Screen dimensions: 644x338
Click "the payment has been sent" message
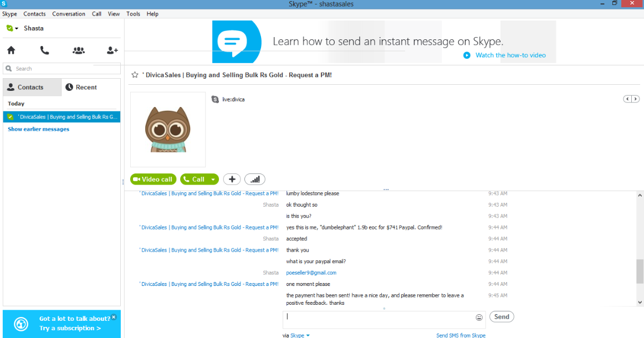[x=375, y=299]
